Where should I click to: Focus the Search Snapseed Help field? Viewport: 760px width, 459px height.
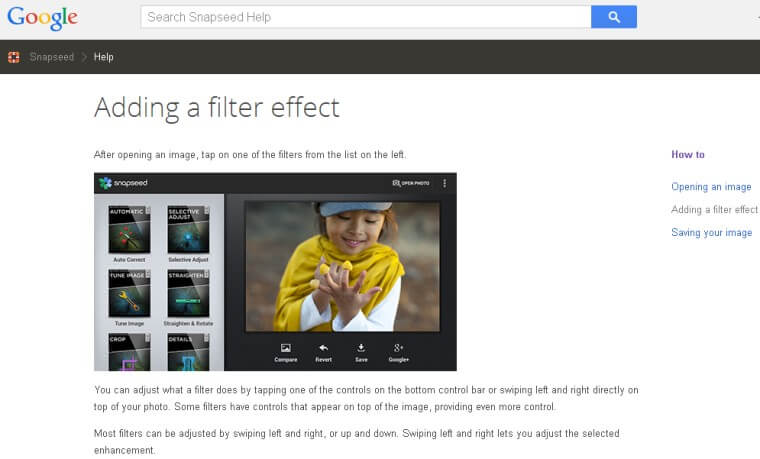[365, 17]
